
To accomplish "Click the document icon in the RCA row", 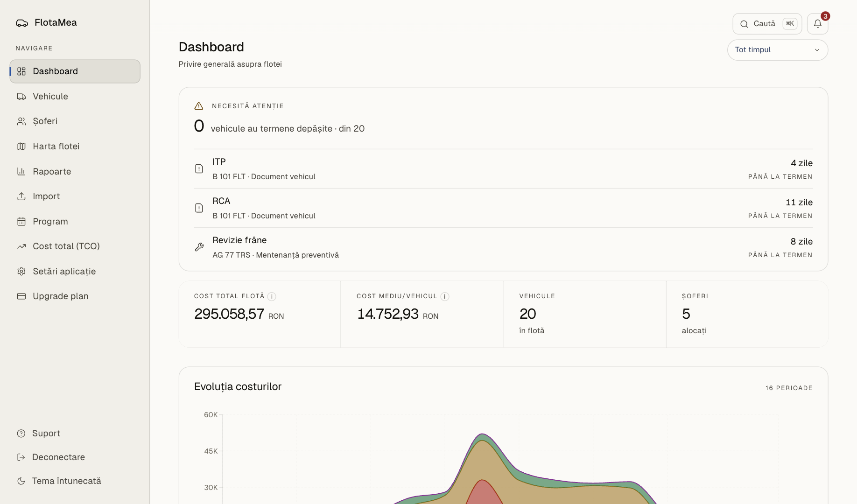I will coord(199,208).
